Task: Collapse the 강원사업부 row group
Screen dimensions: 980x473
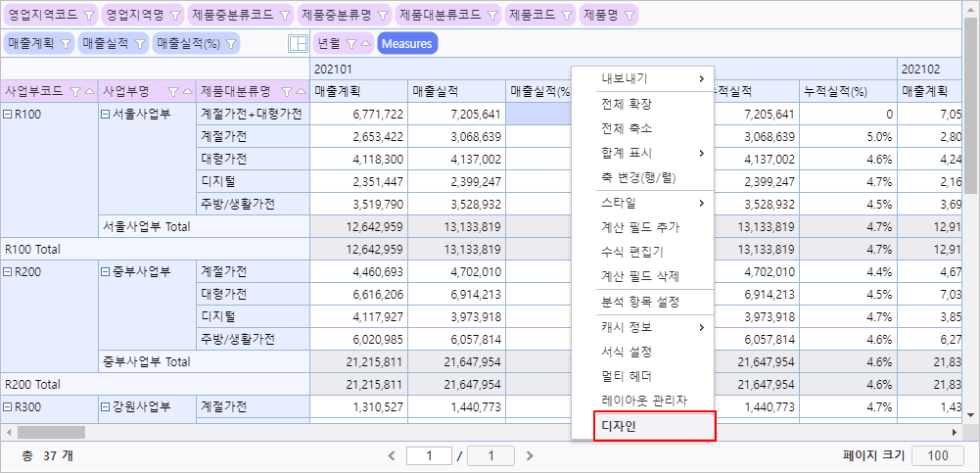Action: (x=106, y=407)
